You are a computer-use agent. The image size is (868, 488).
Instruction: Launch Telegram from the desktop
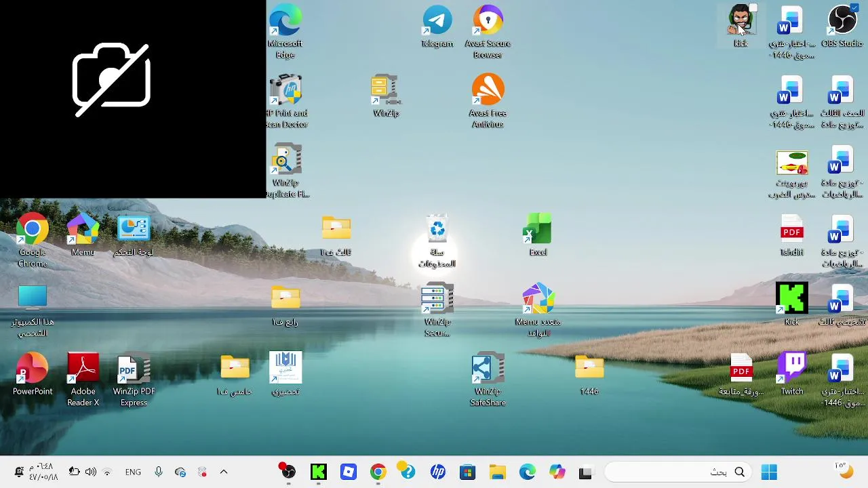pos(437,27)
